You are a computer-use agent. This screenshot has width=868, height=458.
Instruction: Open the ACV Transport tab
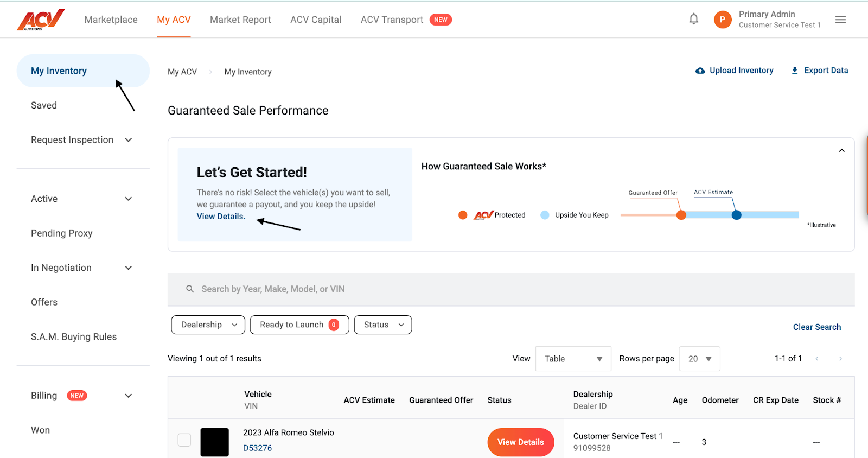392,20
